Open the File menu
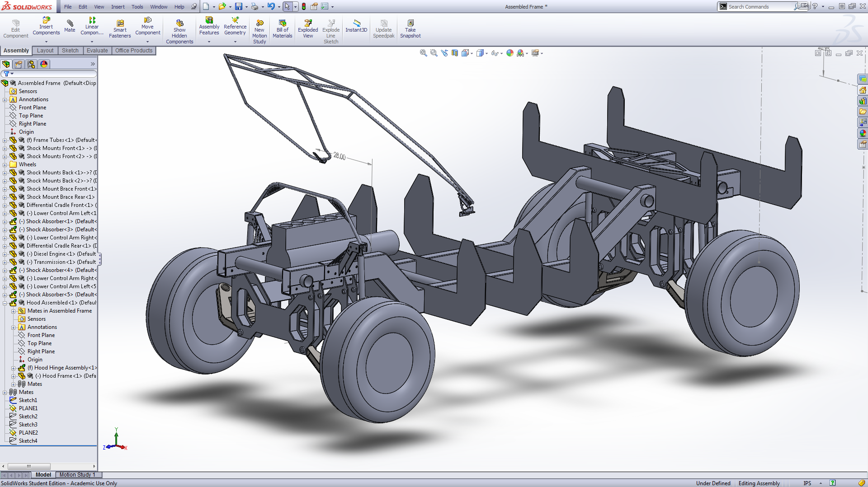This screenshot has width=868, height=487. [68, 7]
